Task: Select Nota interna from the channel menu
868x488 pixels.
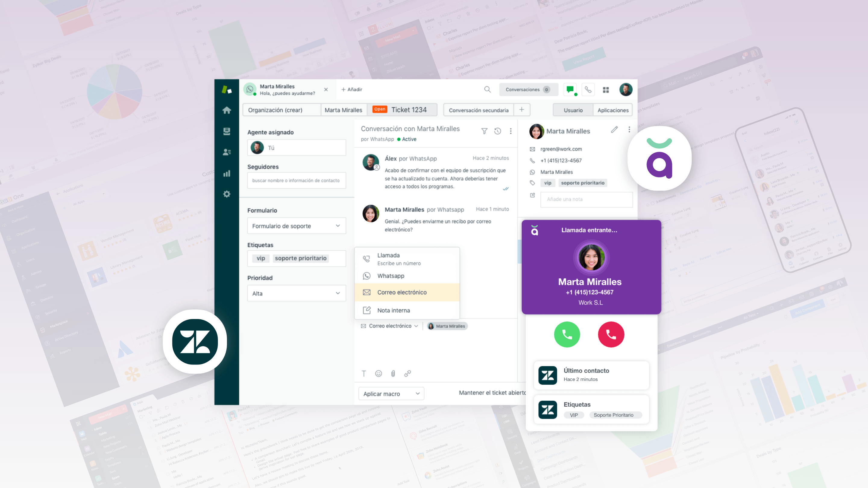Action: pyautogui.click(x=407, y=311)
